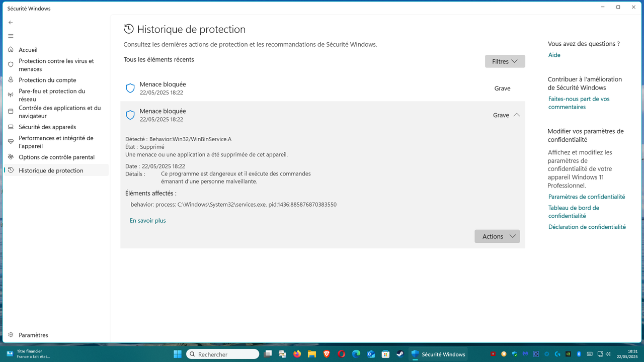
Task: Click the protection history clock sidebar icon
Action: coord(11,170)
